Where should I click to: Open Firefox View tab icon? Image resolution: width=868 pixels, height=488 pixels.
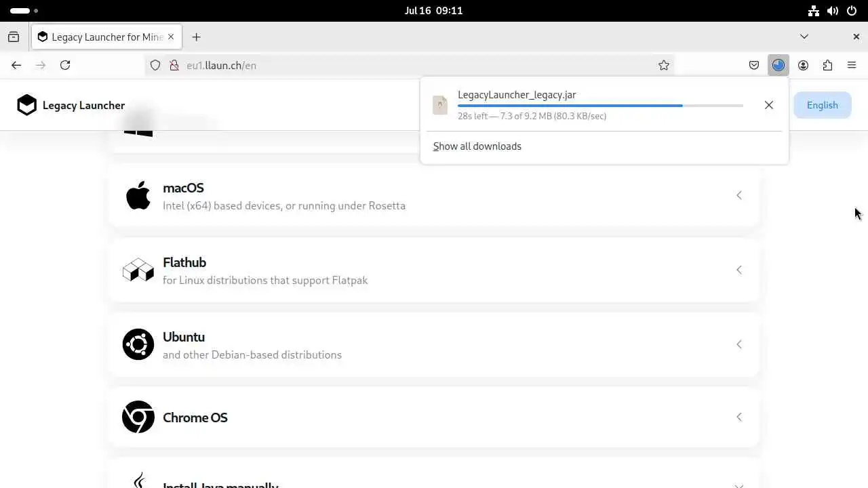(14, 37)
